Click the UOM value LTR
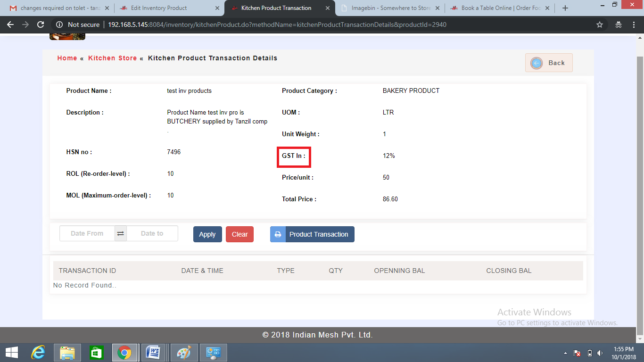 click(x=388, y=112)
